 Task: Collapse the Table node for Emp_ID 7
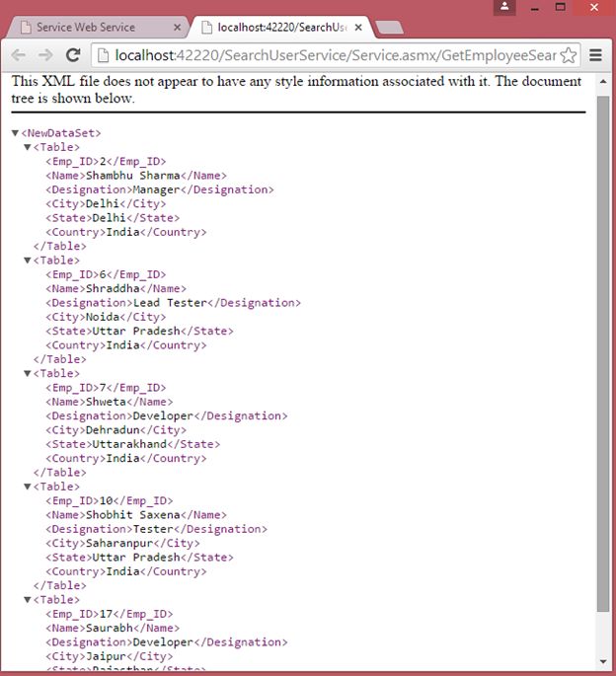click(28, 373)
